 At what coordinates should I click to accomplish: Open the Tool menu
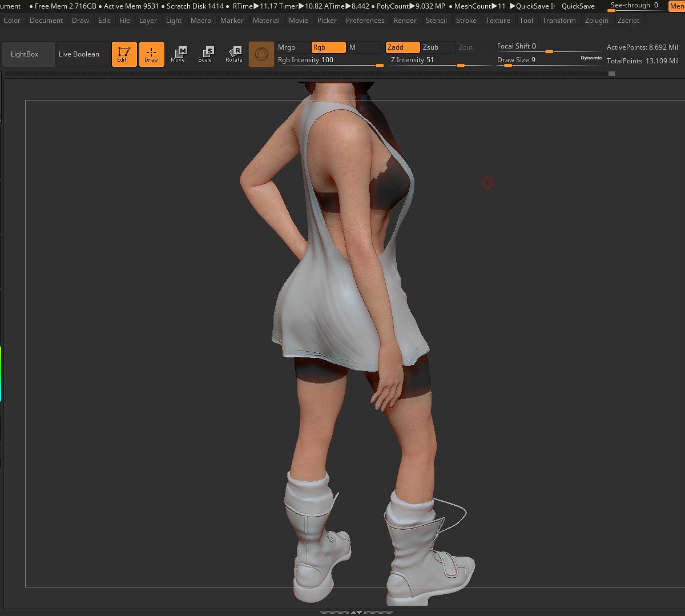click(526, 20)
